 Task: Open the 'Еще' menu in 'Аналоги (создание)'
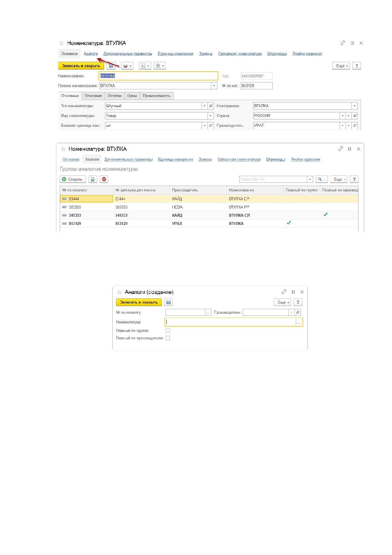click(282, 302)
